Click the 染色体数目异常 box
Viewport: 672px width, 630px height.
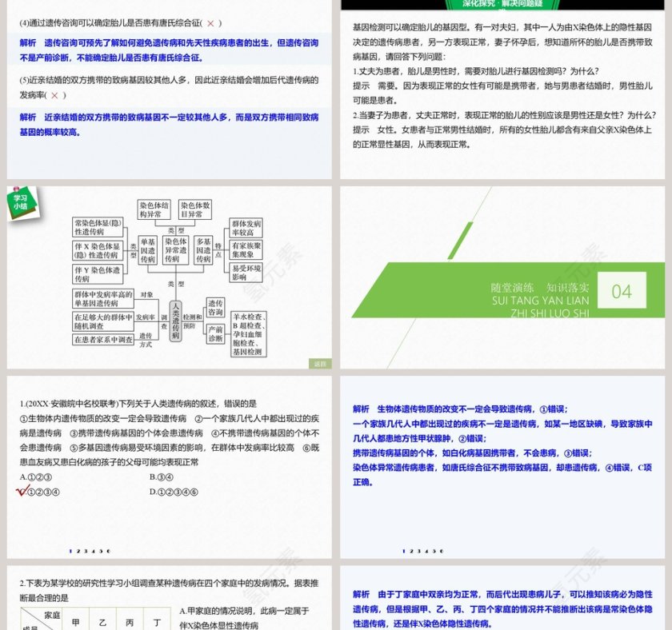pyautogui.click(x=194, y=209)
